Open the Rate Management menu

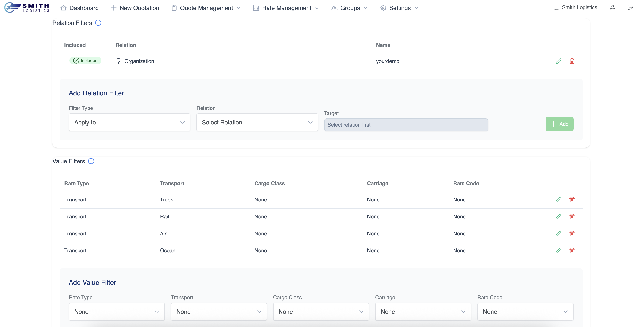click(x=286, y=8)
